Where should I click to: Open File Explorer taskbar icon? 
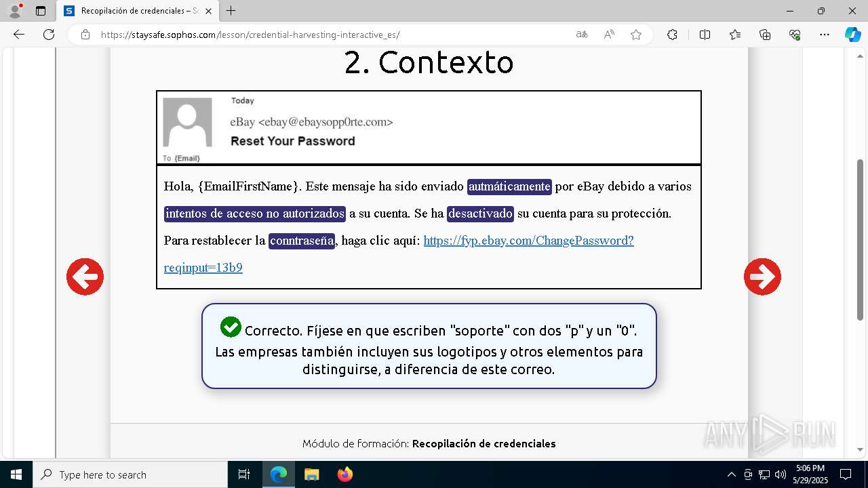[311, 474]
